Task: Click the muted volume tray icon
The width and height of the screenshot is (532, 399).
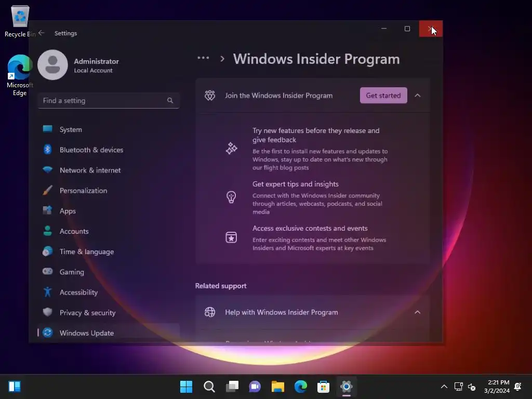Action: [472, 387]
